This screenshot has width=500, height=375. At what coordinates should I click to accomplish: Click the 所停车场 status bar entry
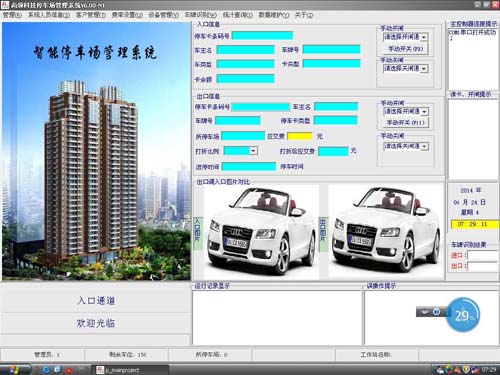(212, 355)
